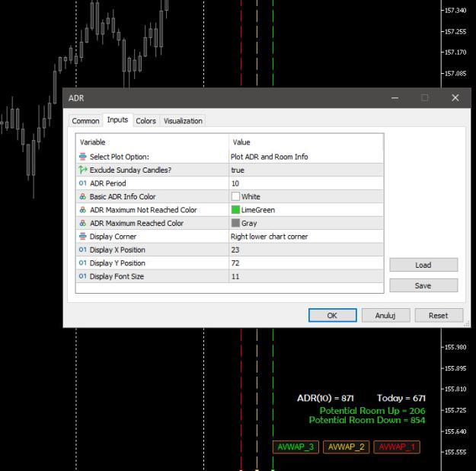This screenshot has width=476, height=471.
Task: Click the enum icon beside Display Corner
Action: pos(82,236)
